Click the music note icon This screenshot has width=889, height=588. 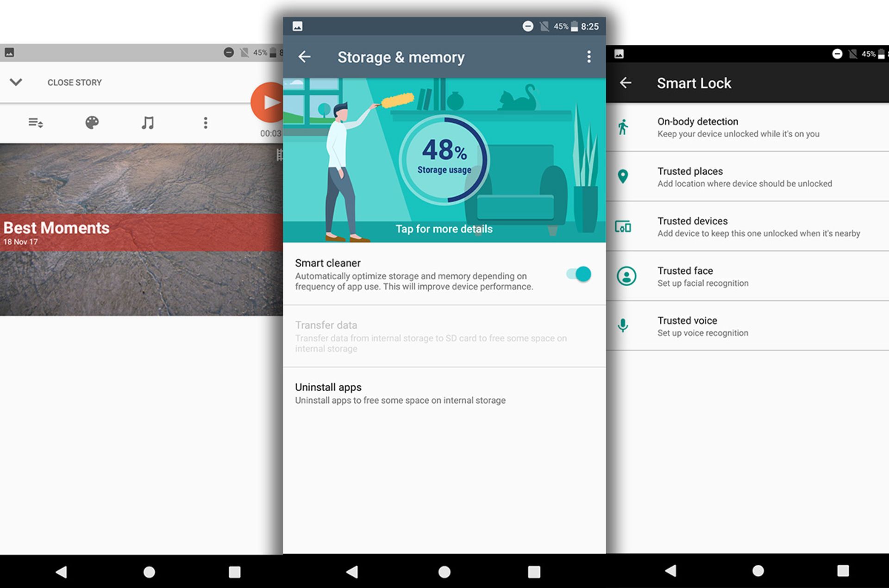(x=148, y=123)
